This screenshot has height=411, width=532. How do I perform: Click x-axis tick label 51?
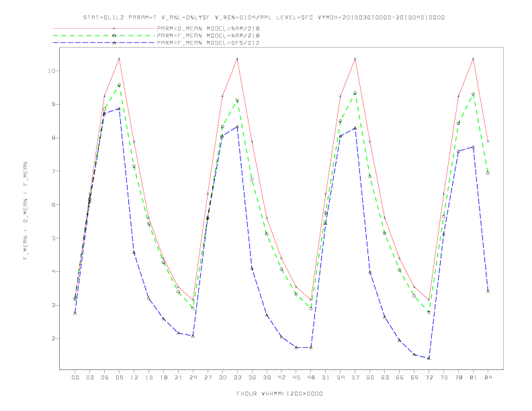[x=326, y=377]
